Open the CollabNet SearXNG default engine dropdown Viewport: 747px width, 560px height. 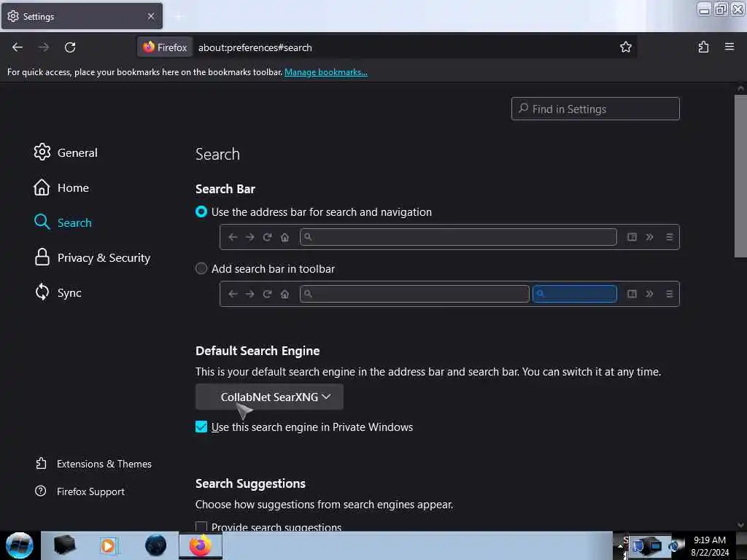click(x=269, y=397)
